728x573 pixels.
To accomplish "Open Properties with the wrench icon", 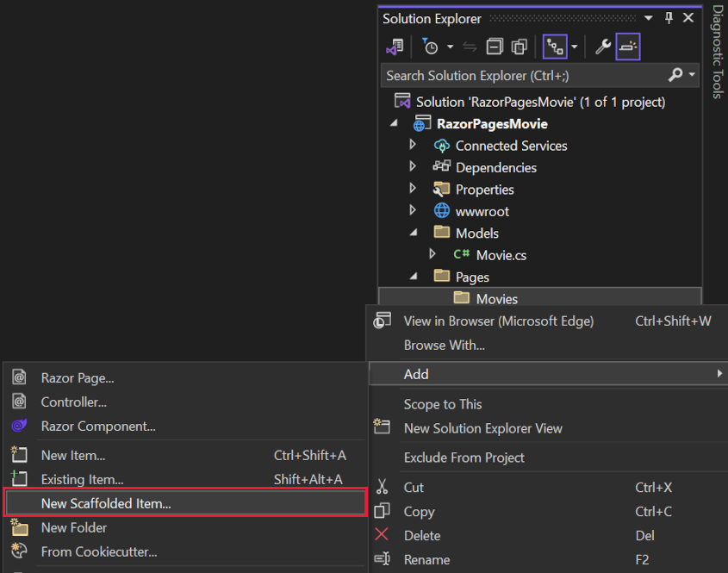I will tap(603, 47).
